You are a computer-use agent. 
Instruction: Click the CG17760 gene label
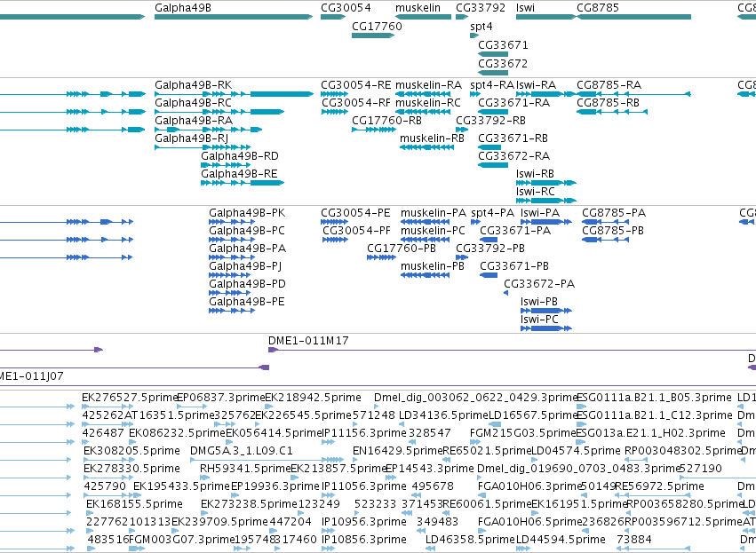(377, 26)
